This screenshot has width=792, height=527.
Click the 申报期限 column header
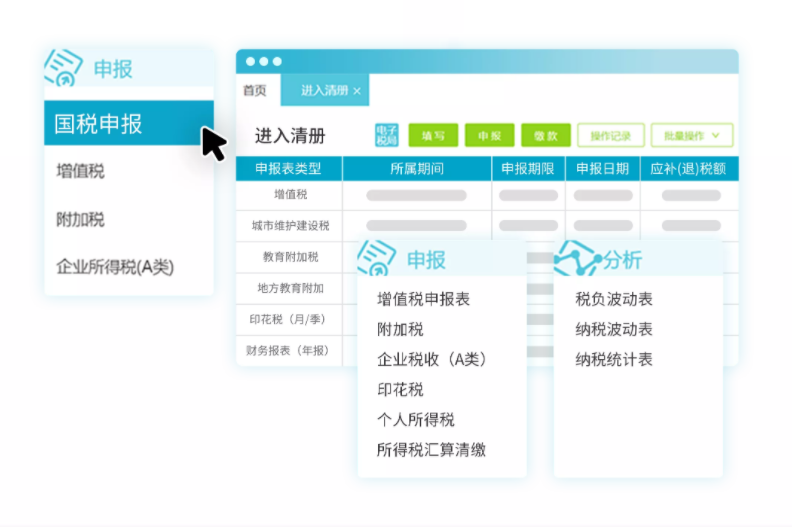[x=528, y=169]
